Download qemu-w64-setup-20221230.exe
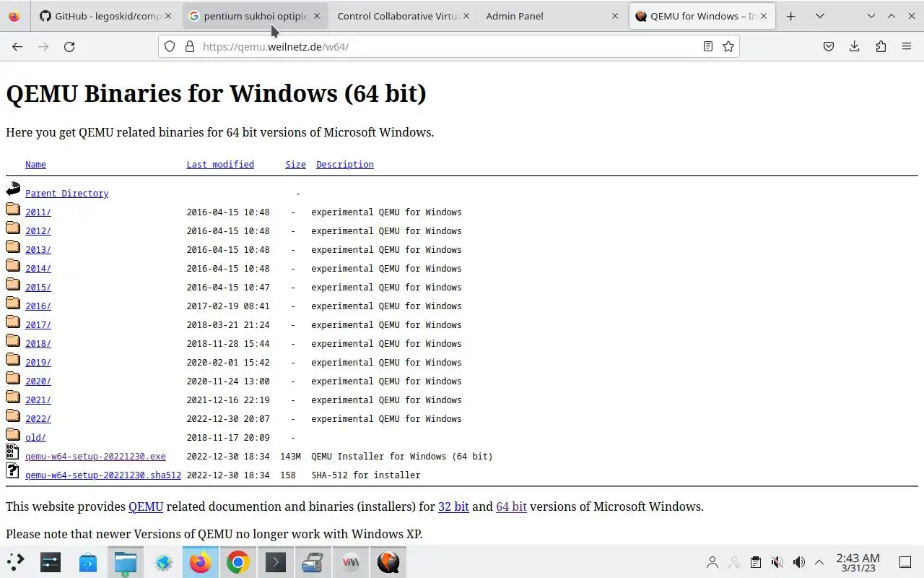 click(x=95, y=457)
